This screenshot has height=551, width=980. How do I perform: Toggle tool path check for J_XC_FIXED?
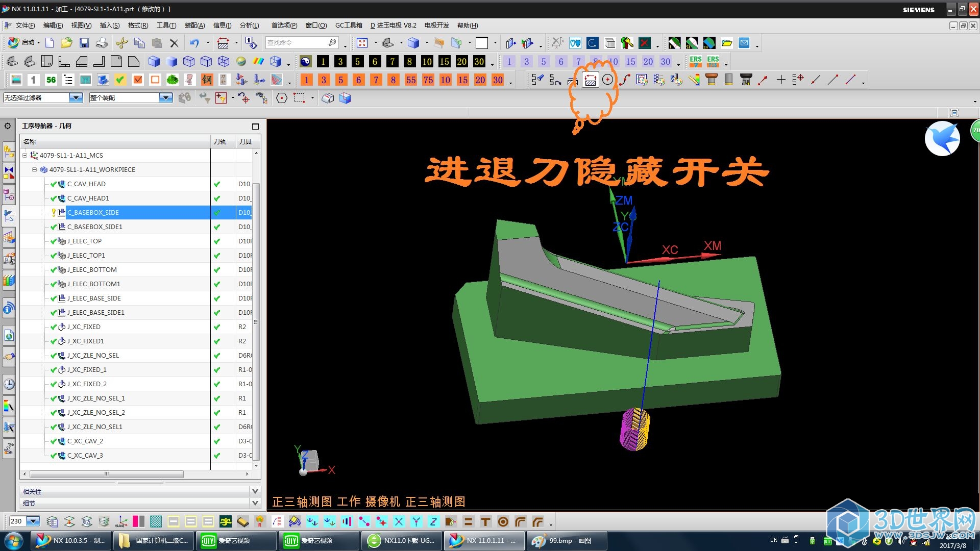click(217, 327)
